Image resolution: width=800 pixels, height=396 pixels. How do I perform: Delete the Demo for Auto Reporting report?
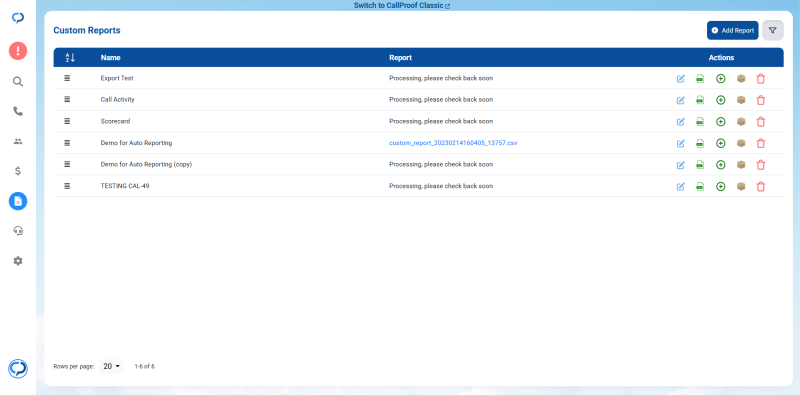tap(761, 143)
